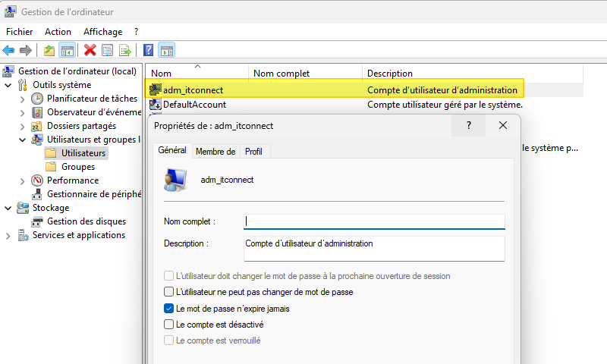Viewport: 607px width, 364px height.
Task: Collapse the Outils système tree node
Action: tap(8, 85)
